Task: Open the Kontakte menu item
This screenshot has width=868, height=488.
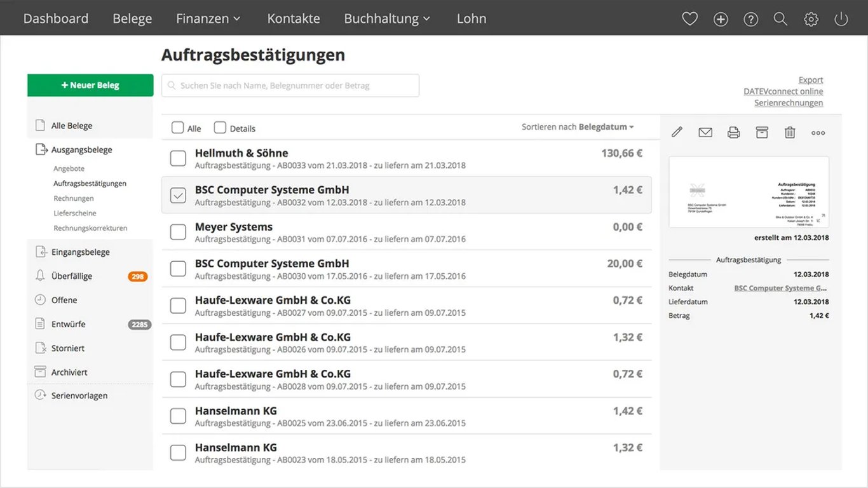Action: pos(294,18)
